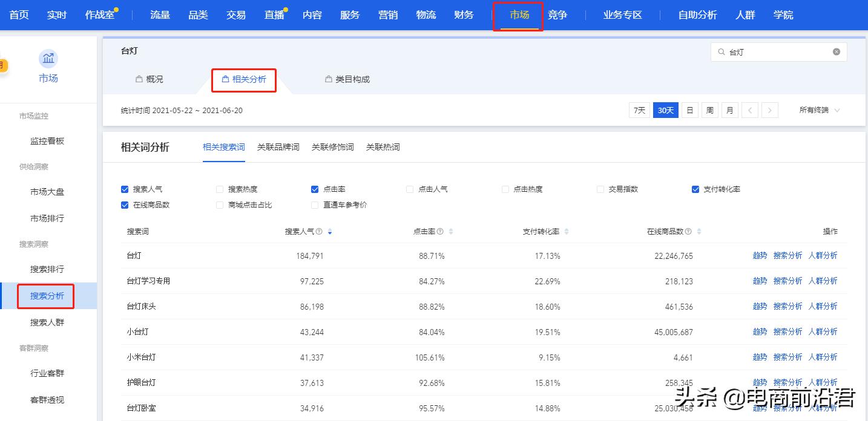Click 趋势 for the 台灯 row
The height and width of the screenshot is (421, 868).
click(760, 256)
